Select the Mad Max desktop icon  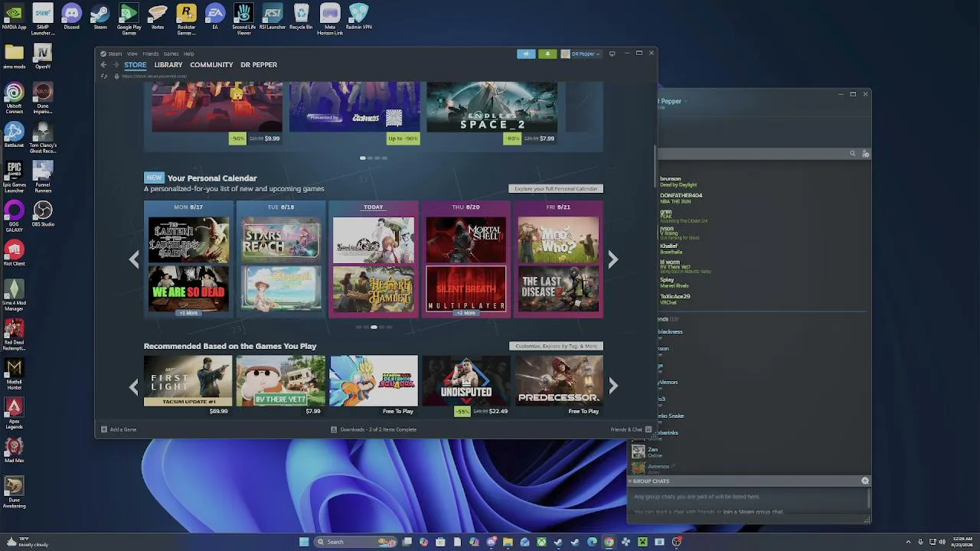[x=14, y=450]
